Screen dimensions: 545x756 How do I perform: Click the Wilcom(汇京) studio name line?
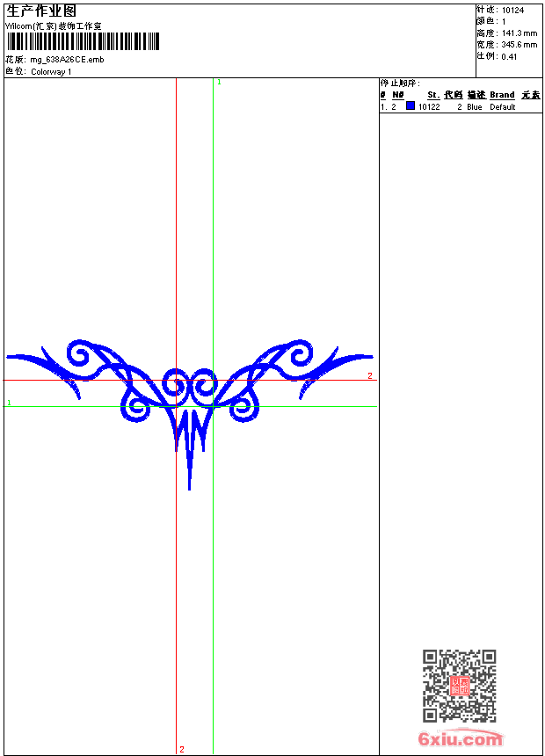pos(54,26)
